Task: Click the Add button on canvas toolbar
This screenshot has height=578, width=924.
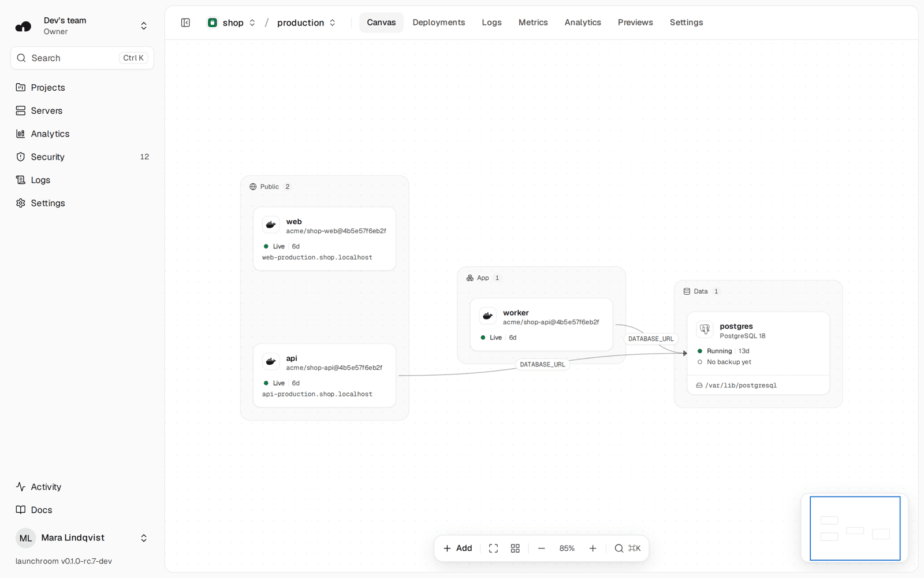Action: [458, 548]
